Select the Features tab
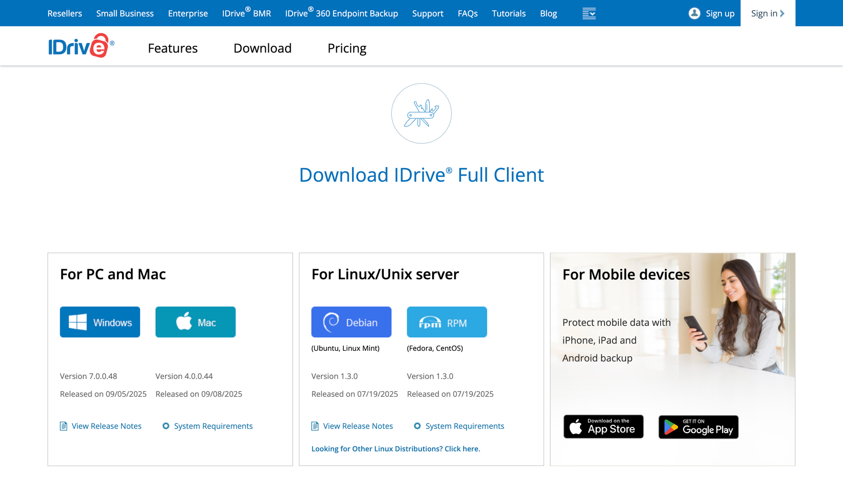 [x=173, y=48]
